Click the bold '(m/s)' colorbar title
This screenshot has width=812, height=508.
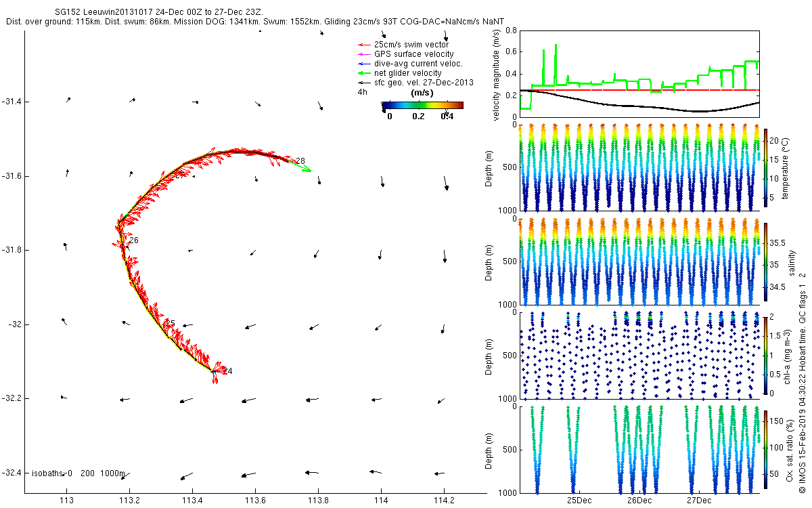[x=422, y=93]
